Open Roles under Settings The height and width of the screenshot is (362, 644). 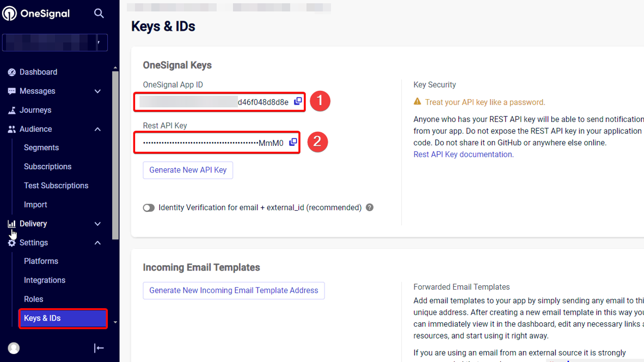click(33, 299)
